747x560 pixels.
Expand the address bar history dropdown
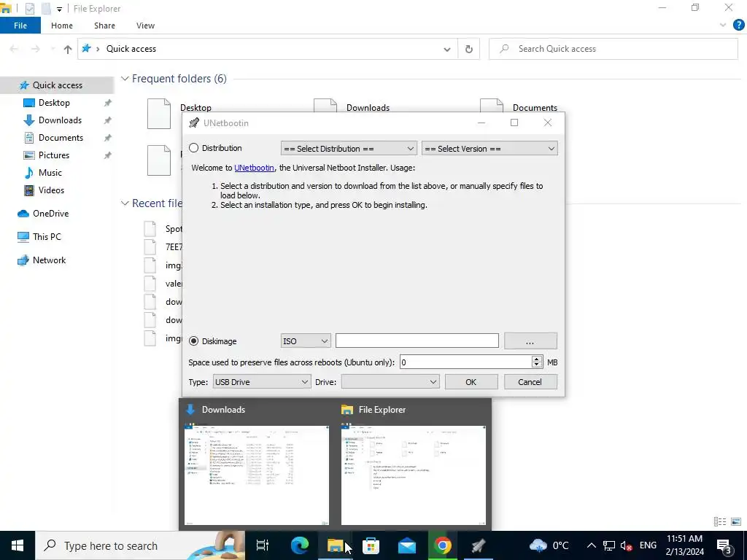tap(447, 49)
